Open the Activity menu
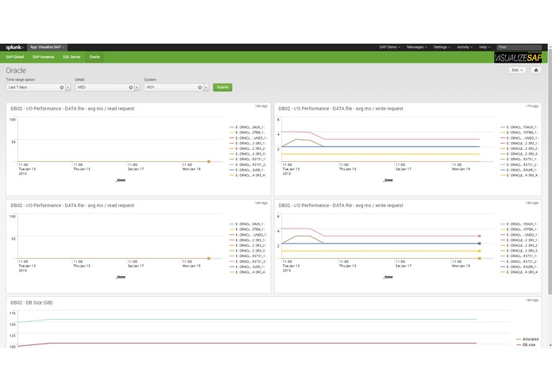552x392 pixels. [x=465, y=47]
